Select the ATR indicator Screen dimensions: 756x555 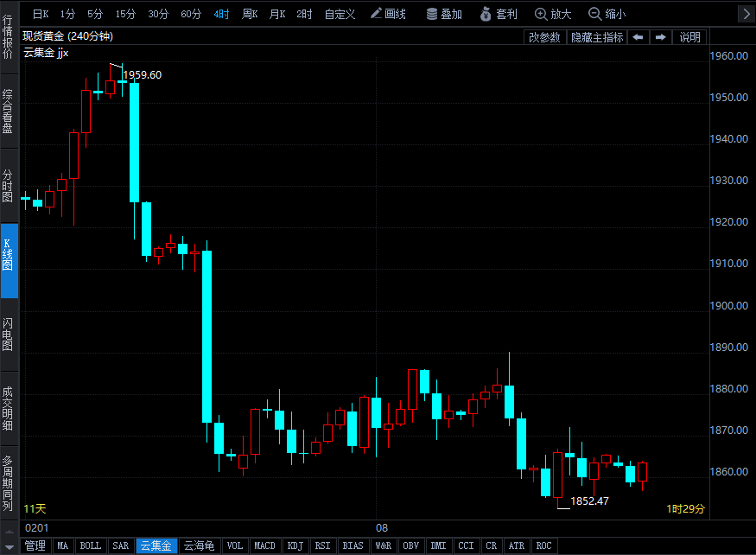(517, 545)
